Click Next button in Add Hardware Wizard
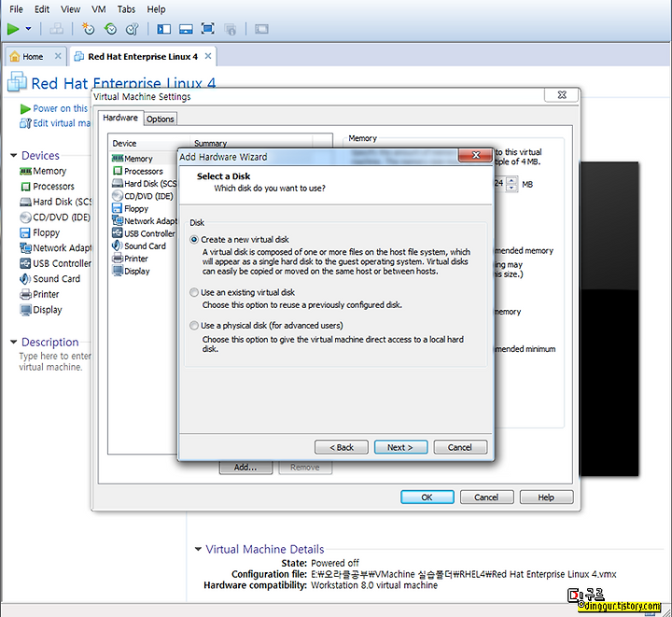 point(400,447)
